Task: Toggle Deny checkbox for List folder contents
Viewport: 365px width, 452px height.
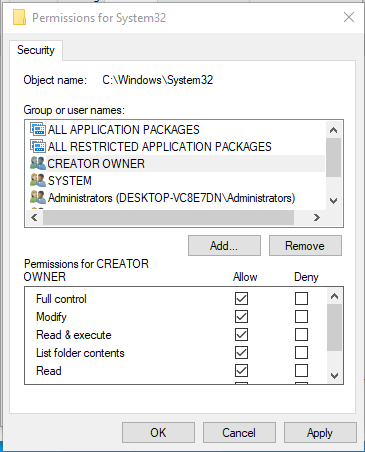Action: pyautogui.click(x=301, y=352)
